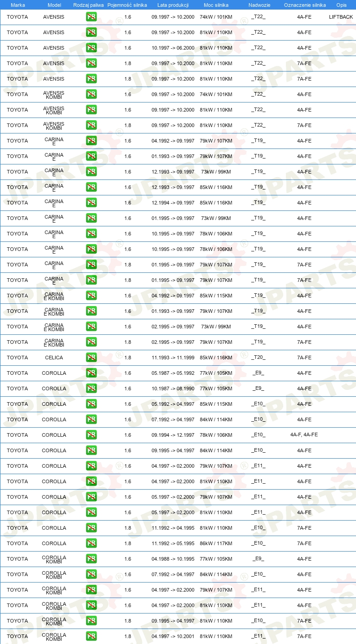Screen dimensions: 356x644
Task: Click fuel icon in Corolla 4A-F, 4A-FE row
Action: coord(91,435)
